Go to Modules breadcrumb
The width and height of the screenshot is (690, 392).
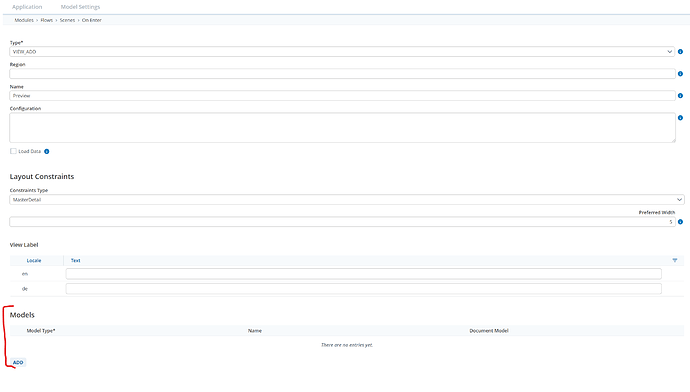24,20
